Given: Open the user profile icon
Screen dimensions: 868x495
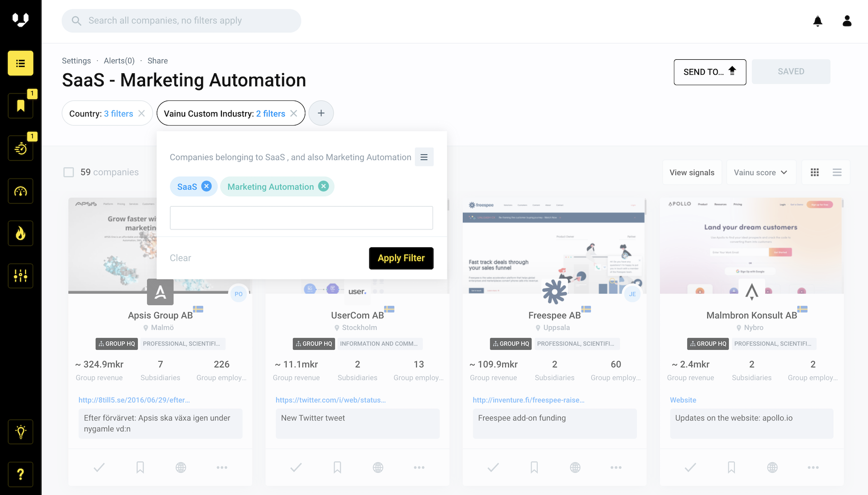Looking at the screenshot, I should [847, 21].
